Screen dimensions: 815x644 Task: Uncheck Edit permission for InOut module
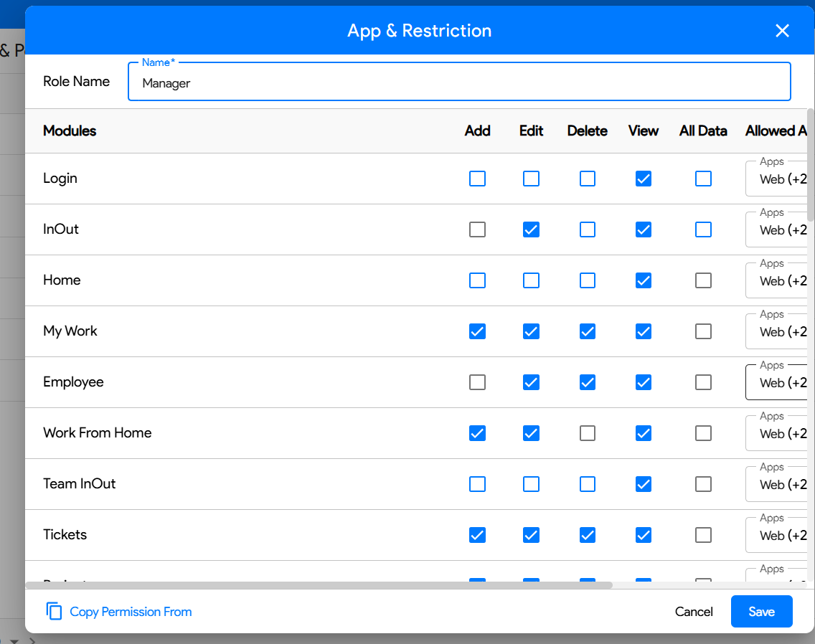[531, 229]
